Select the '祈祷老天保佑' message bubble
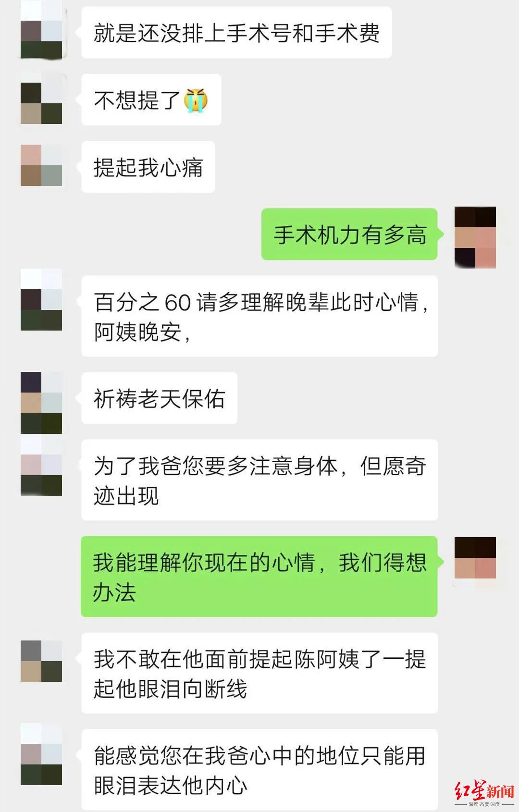519x812 pixels. [160, 398]
